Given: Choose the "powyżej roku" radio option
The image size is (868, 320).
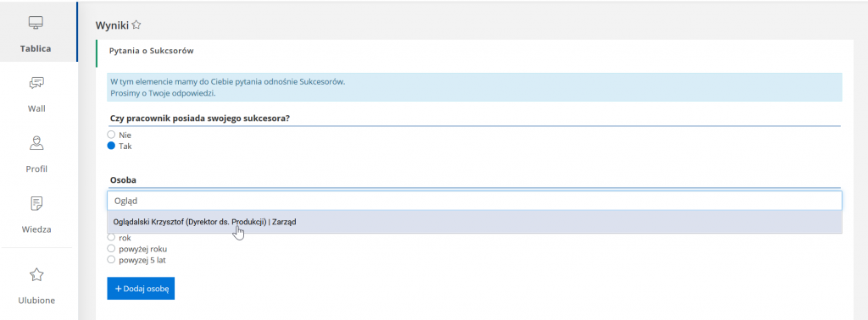Looking at the screenshot, I should pos(111,249).
